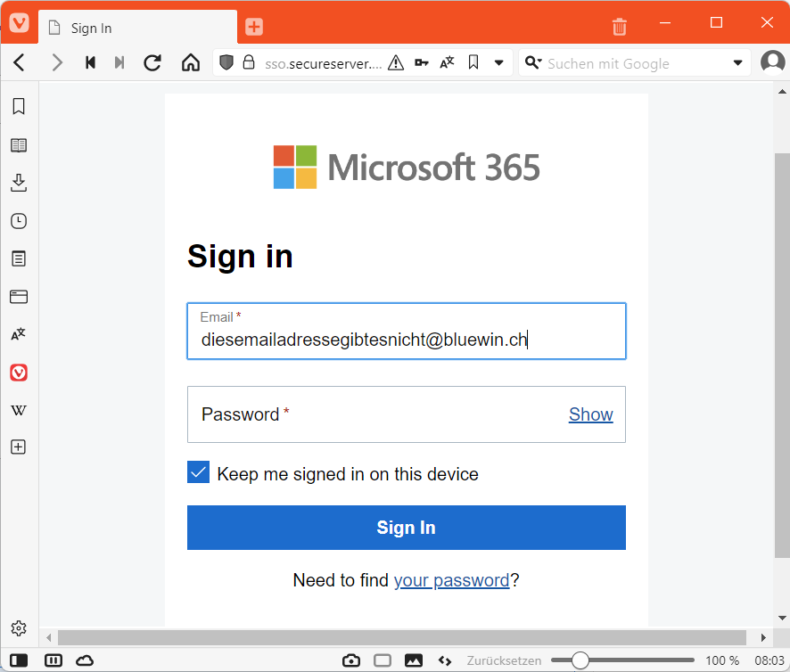Image resolution: width=790 pixels, height=672 pixels.
Task: Open the Vivaldi menu button
Action: 19,23
